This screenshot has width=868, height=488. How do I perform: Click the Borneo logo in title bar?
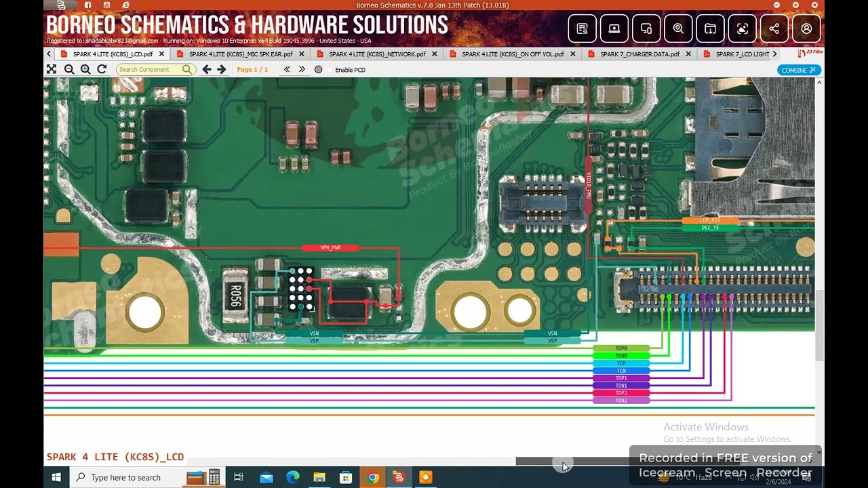[x=60, y=5]
